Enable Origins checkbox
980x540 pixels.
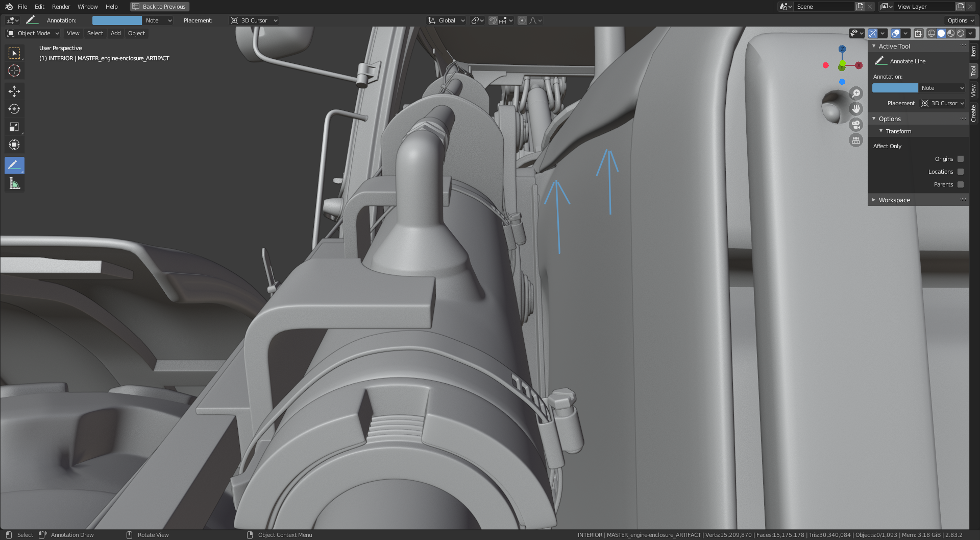tap(961, 159)
